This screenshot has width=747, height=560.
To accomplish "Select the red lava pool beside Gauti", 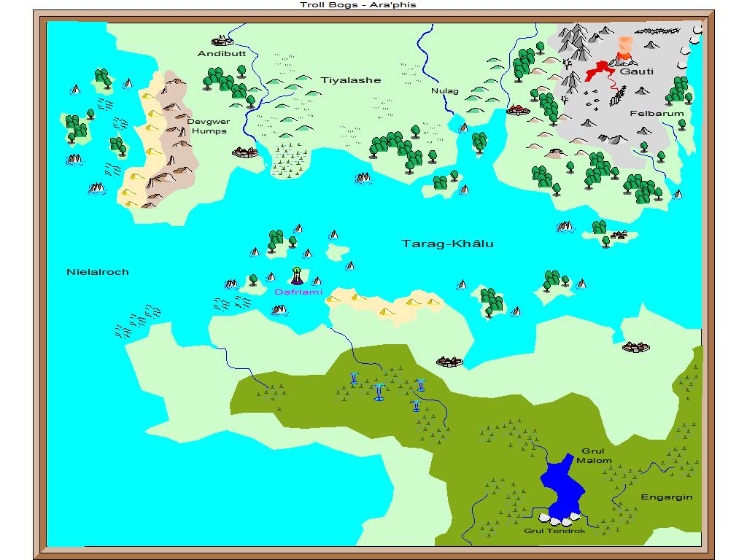I will tap(600, 71).
